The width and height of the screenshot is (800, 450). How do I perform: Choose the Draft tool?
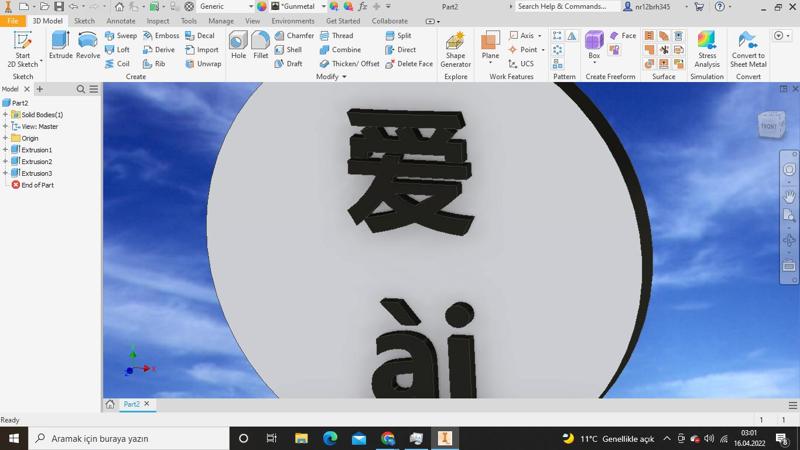[x=288, y=64]
